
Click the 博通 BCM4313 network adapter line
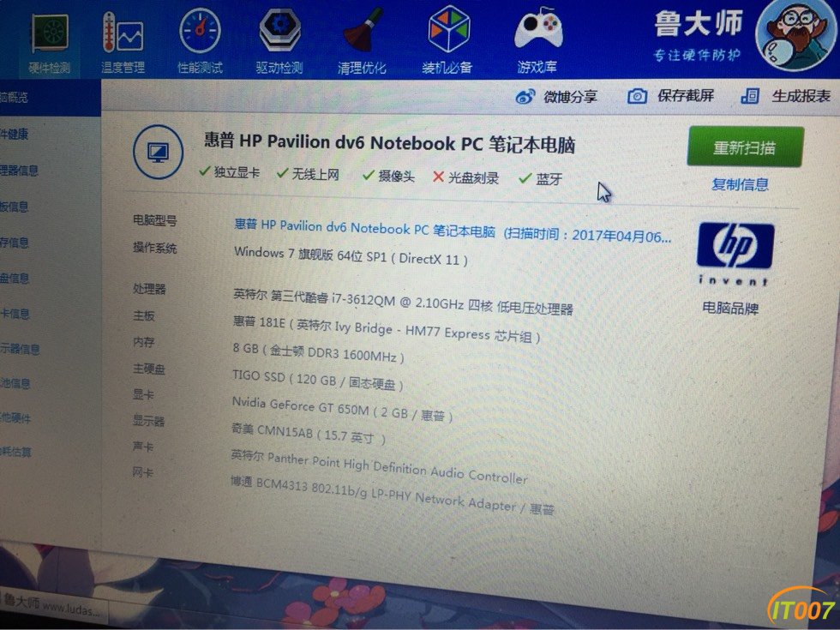pyautogui.click(x=393, y=495)
